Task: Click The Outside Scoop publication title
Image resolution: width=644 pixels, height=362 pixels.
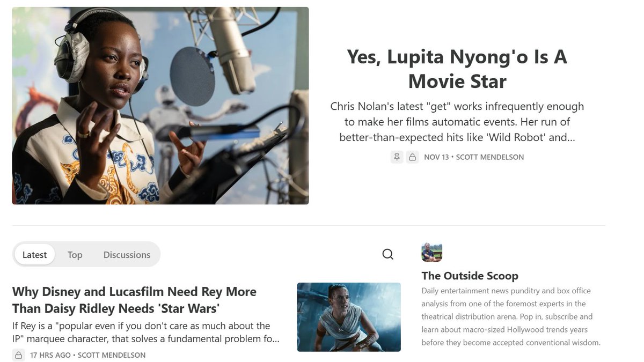Action: click(x=470, y=276)
